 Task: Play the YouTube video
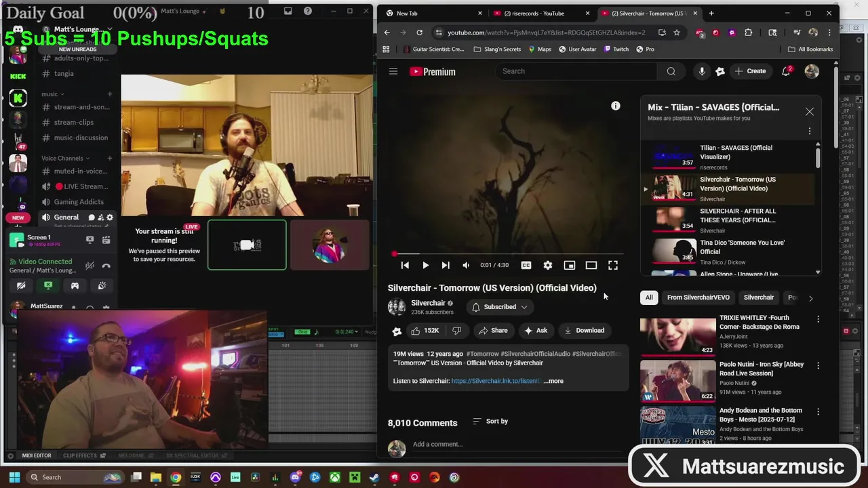425,266
